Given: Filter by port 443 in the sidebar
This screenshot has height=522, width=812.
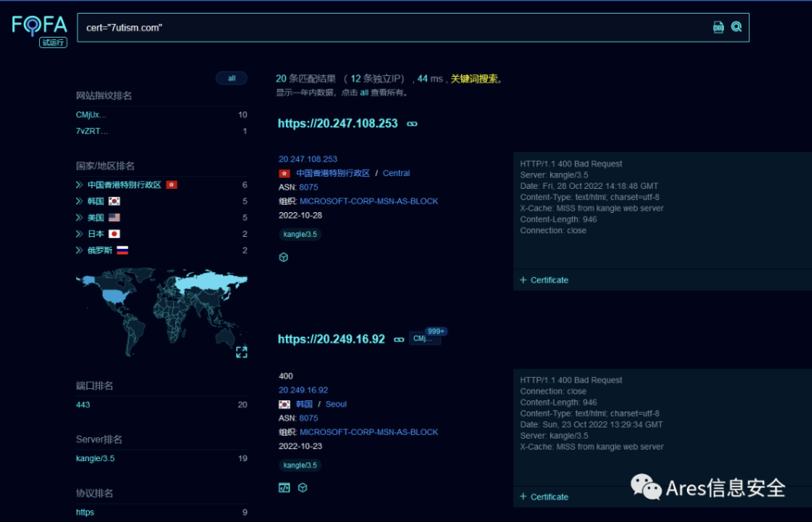Looking at the screenshot, I should point(83,404).
